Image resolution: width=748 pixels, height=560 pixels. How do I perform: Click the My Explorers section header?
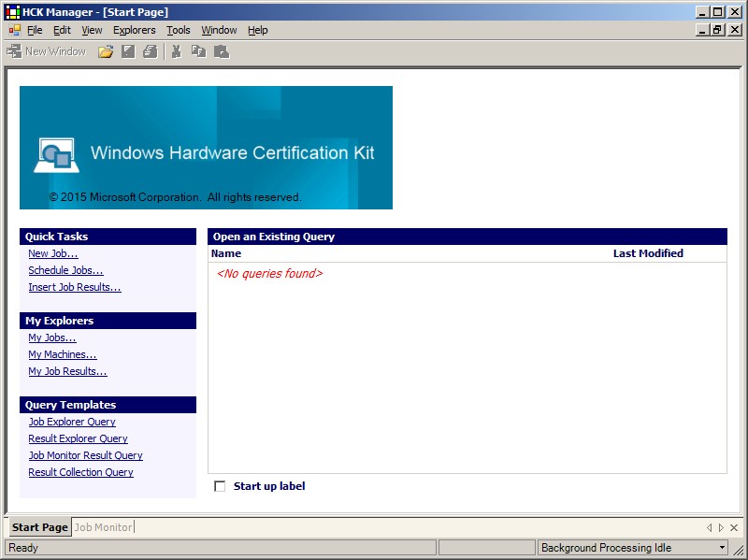point(108,321)
